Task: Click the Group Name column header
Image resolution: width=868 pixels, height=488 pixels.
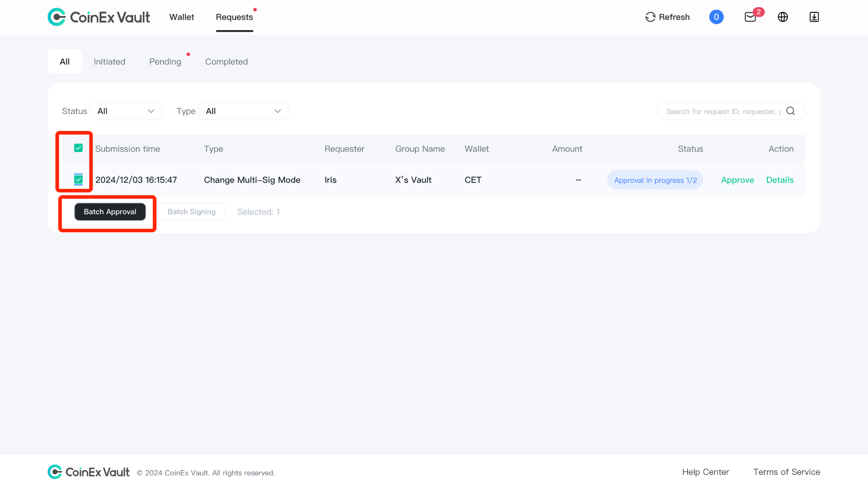Action: [420, 149]
